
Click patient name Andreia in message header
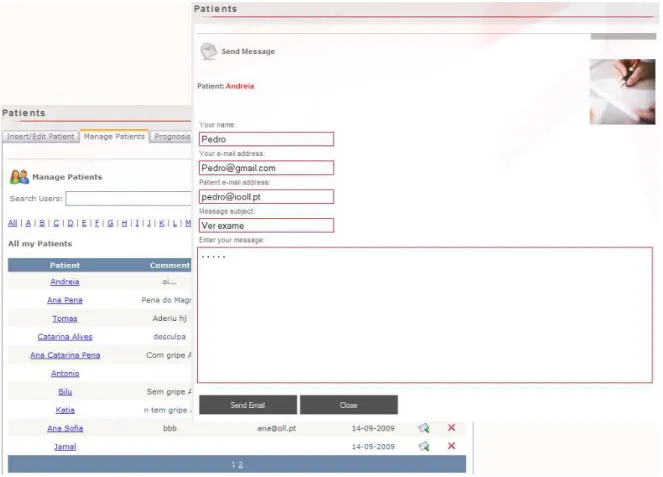(x=240, y=86)
